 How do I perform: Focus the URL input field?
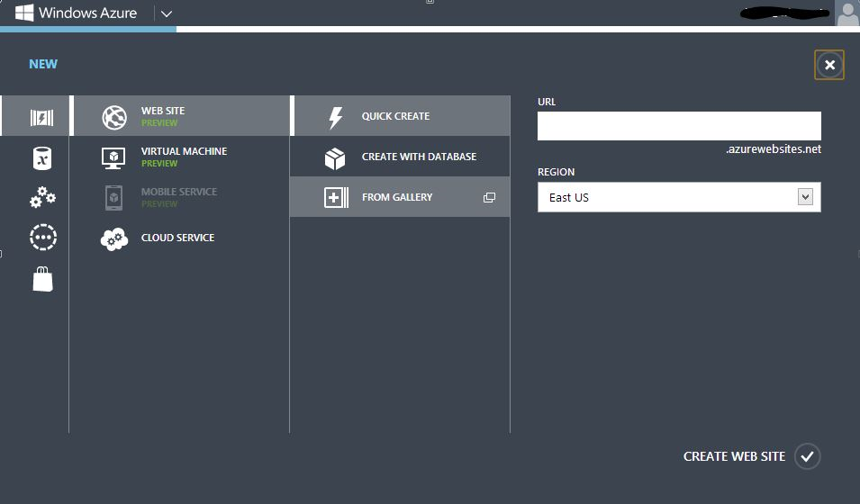[x=679, y=126]
